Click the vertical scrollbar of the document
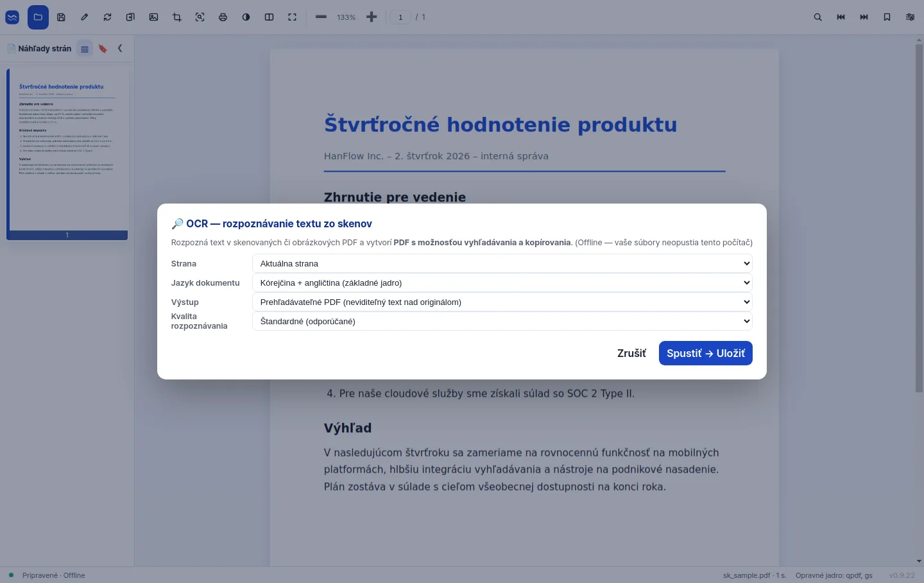 919,218
